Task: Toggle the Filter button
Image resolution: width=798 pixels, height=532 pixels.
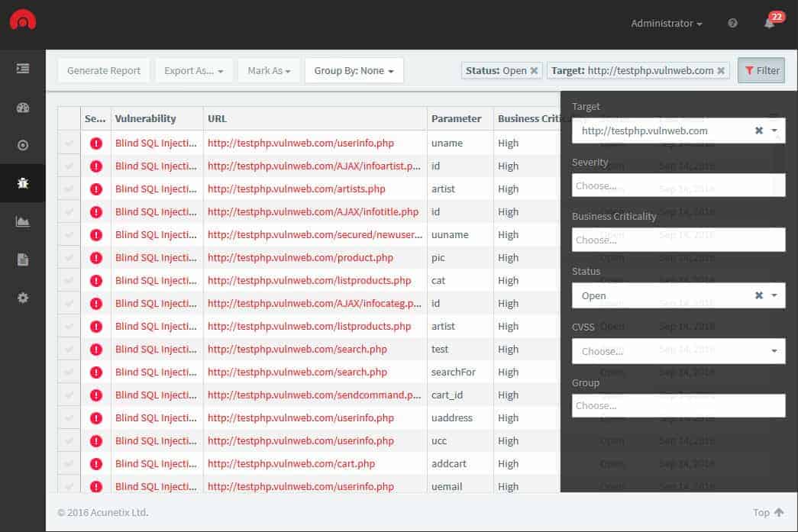Action: [761, 71]
